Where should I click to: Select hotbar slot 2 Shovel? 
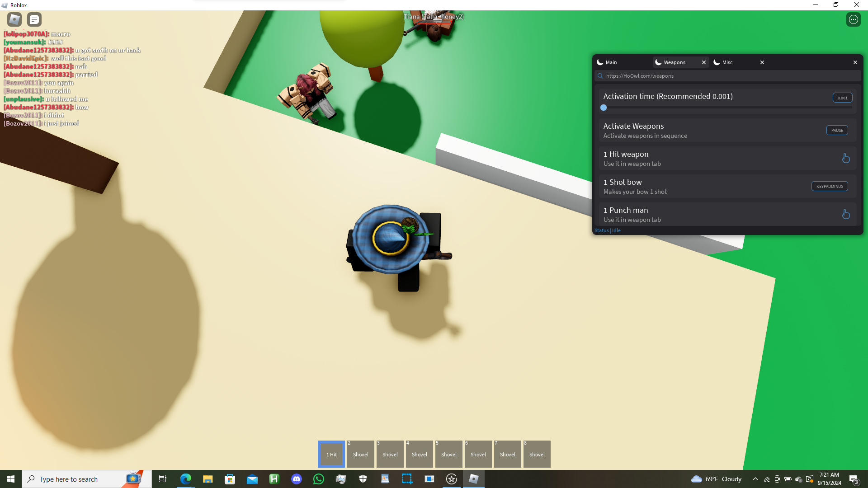361,454
